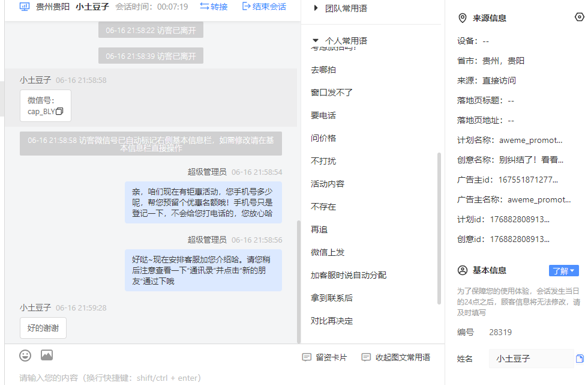Click the 姓名 field with 小土豆子
588x385 pixels.
532,359
